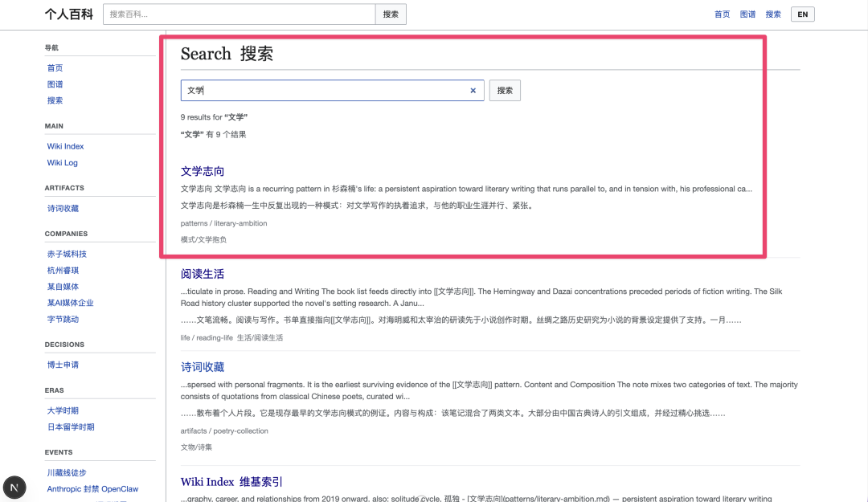868x502 pixels.
Task: Click into the main search field containing 文学
Action: [x=321, y=91]
